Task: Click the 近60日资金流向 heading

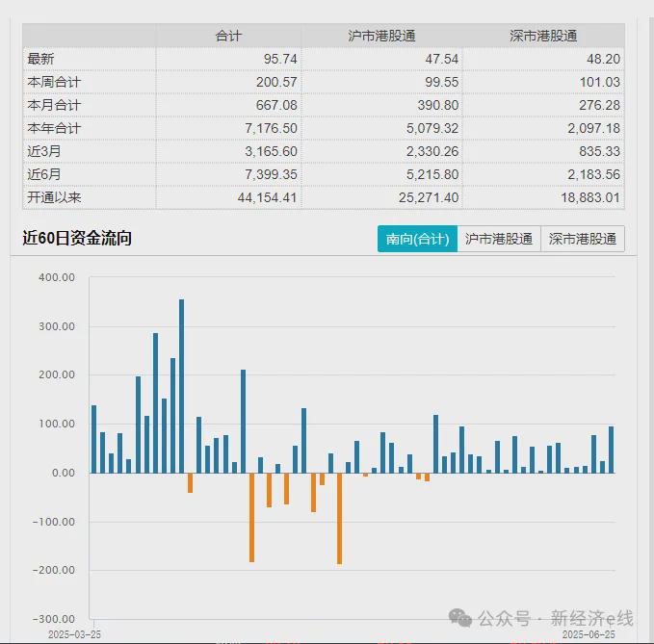Action: click(77, 239)
